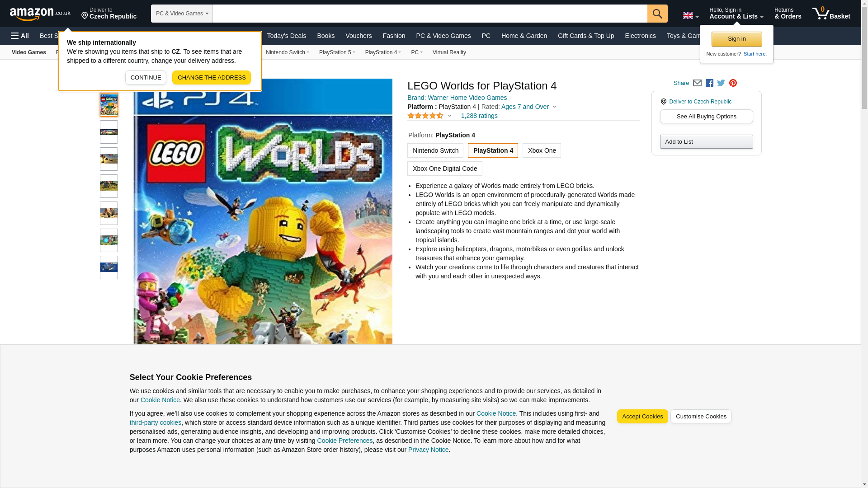Open the Amazon.co.uk home logo
This screenshot has height=488, width=868.
(40, 14)
